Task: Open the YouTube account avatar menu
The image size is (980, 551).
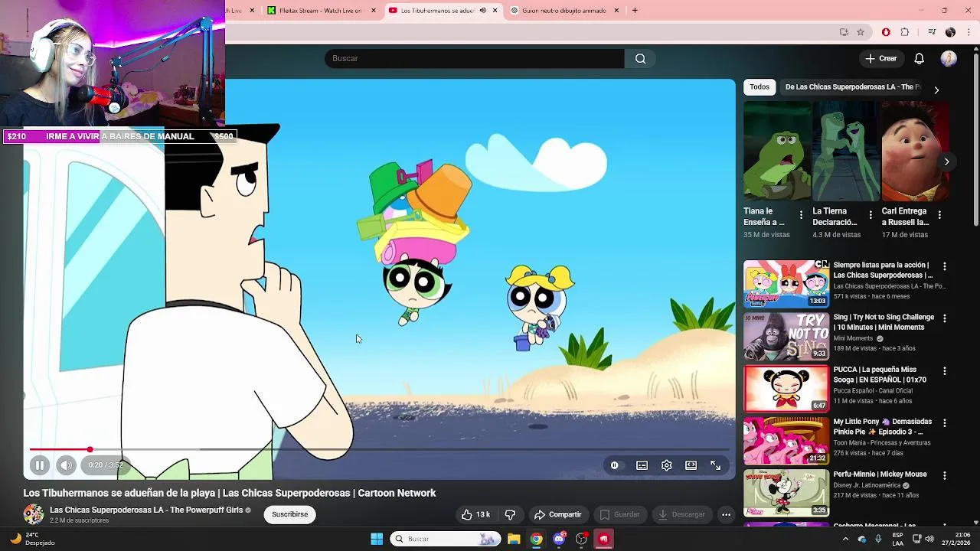Action: (x=949, y=58)
